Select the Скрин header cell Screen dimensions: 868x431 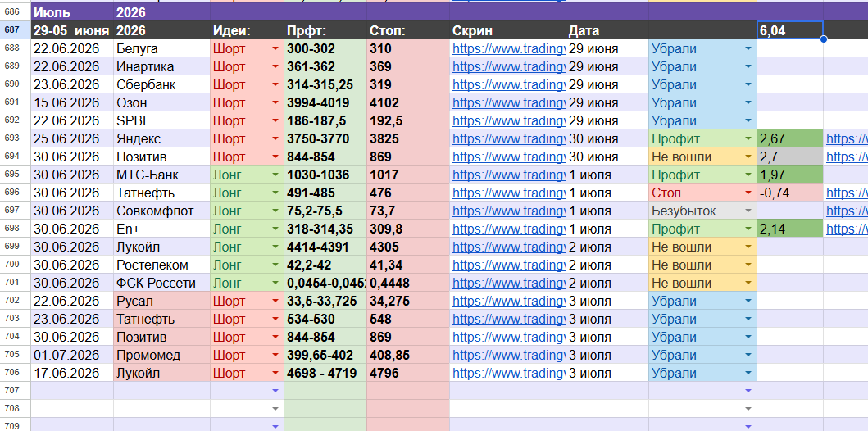coord(507,30)
